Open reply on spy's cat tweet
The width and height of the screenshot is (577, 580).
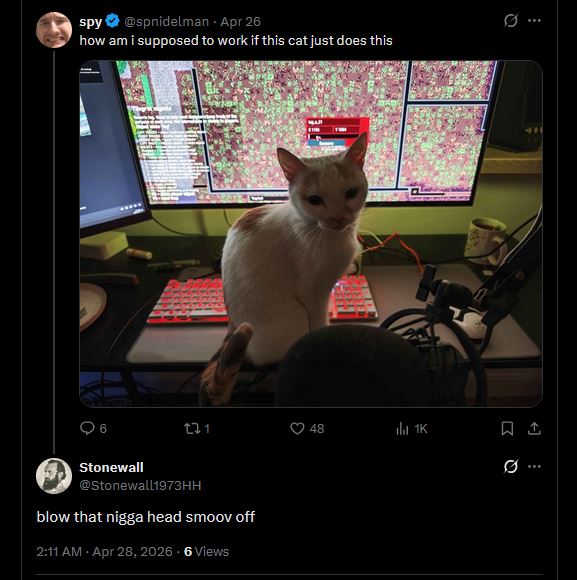87,428
